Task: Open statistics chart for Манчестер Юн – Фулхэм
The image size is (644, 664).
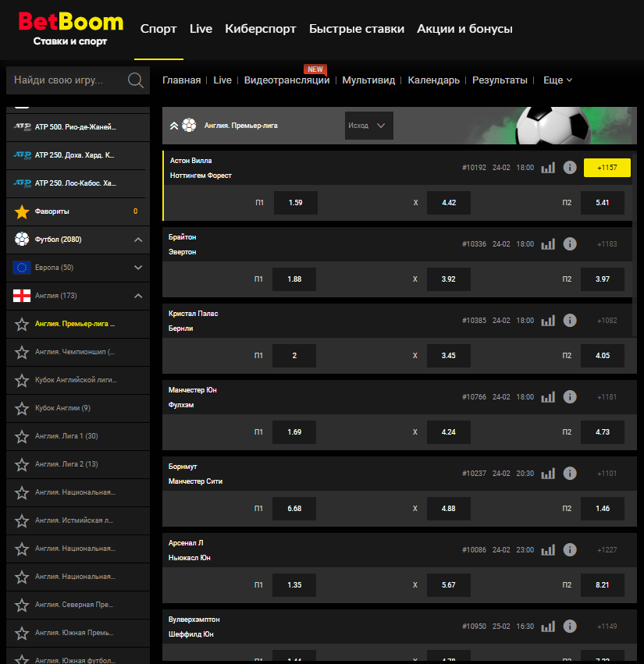Action: tap(548, 397)
